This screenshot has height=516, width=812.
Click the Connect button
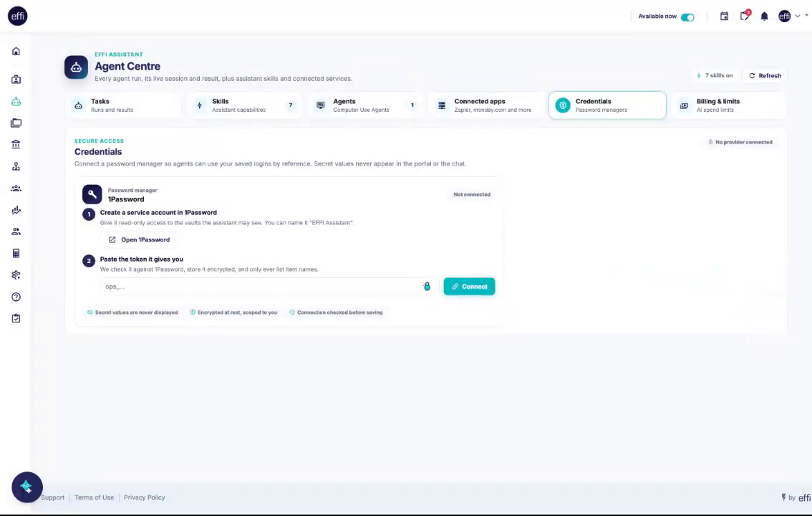[469, 287]
